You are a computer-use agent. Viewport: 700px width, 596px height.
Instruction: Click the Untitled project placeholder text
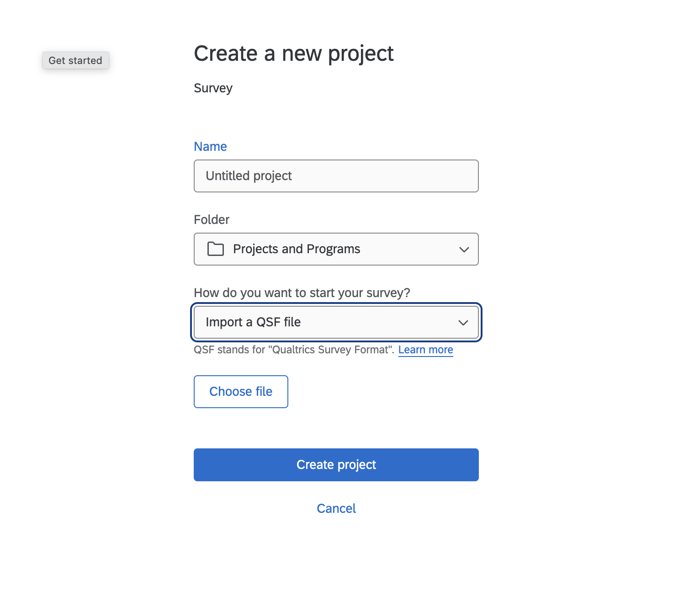(x=249, y=176)
